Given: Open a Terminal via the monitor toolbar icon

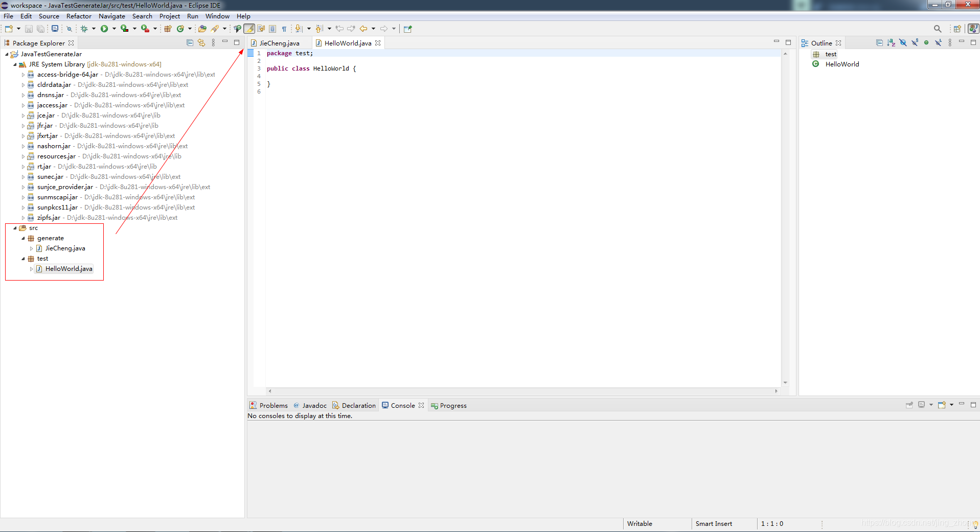Looking at the screenshot, I should coord(55,29).
